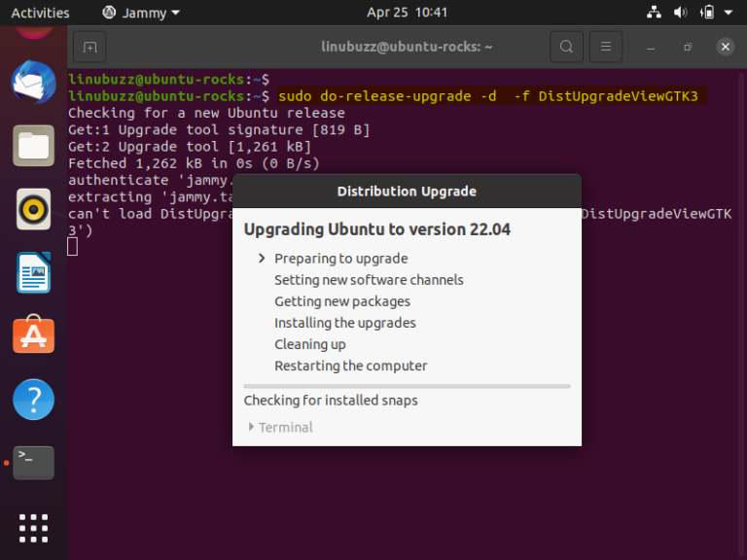Click the terminal cursor block

tap(72, 247)
